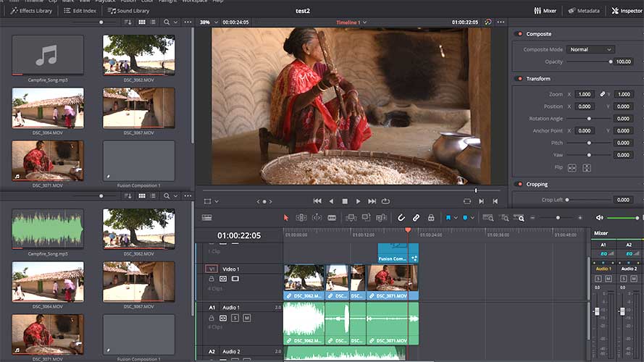Open the flag color dropdown arrow
Viewport: 644px width, 362px height.
456,217
